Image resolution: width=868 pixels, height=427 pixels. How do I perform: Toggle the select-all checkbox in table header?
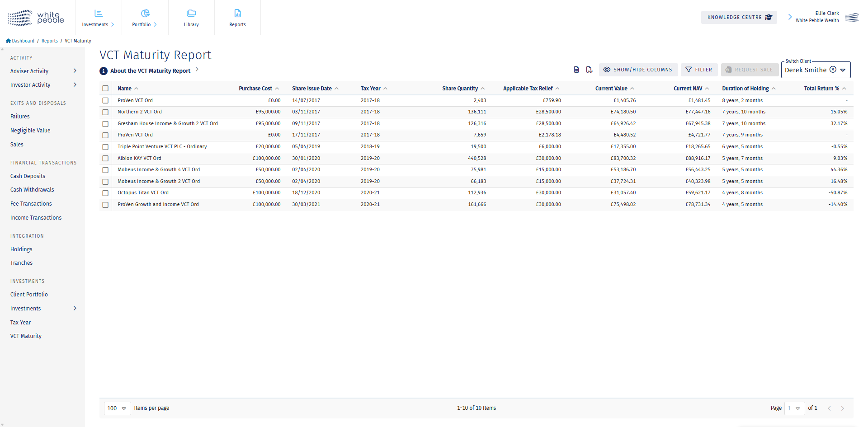click(x=105, y=89)
